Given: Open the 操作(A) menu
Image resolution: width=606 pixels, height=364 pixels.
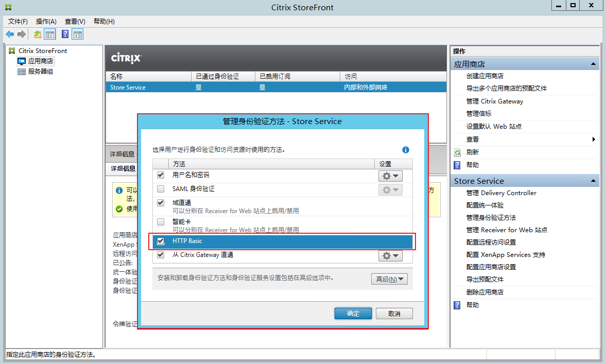Looking at the screenshot, I should point(46,21).
